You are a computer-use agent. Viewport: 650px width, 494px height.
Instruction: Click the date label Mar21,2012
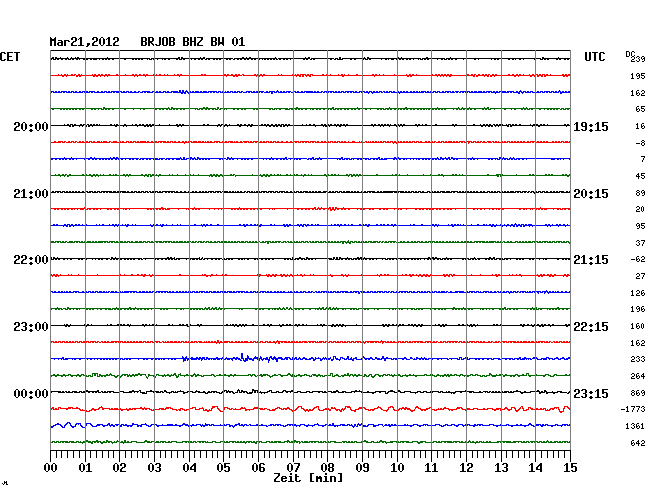(x=85, y=42)
